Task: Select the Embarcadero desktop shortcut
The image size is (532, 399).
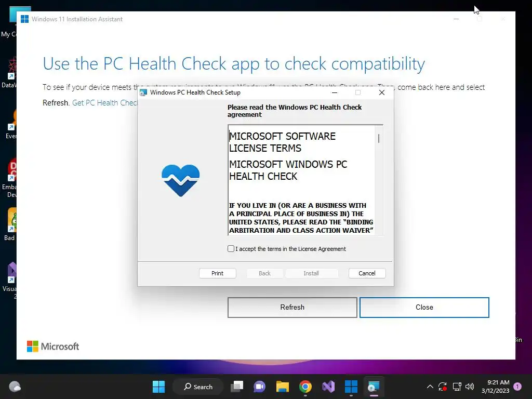Action: tap(10, 178)
